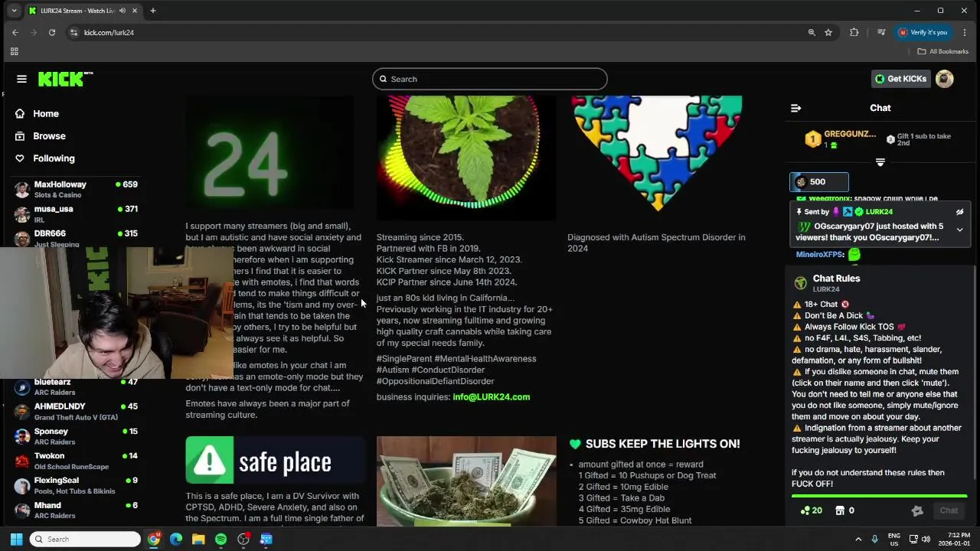Open the volume control in system tray

[925, 540]
